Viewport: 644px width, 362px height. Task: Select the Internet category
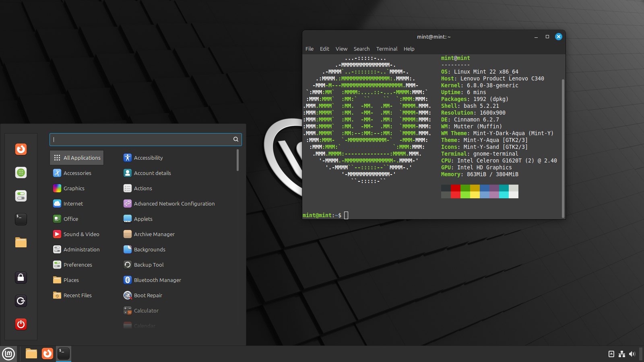76,204
